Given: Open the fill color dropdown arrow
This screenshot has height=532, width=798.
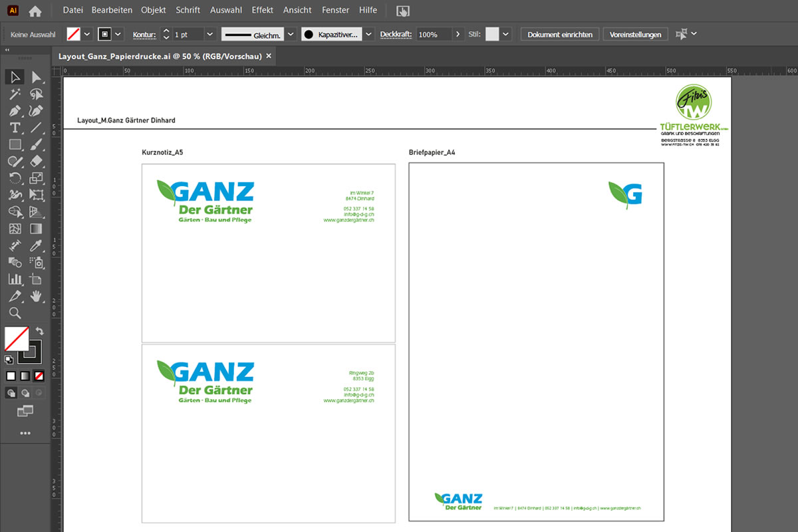Looking at the screenshot, I should [x=87, y=34].
